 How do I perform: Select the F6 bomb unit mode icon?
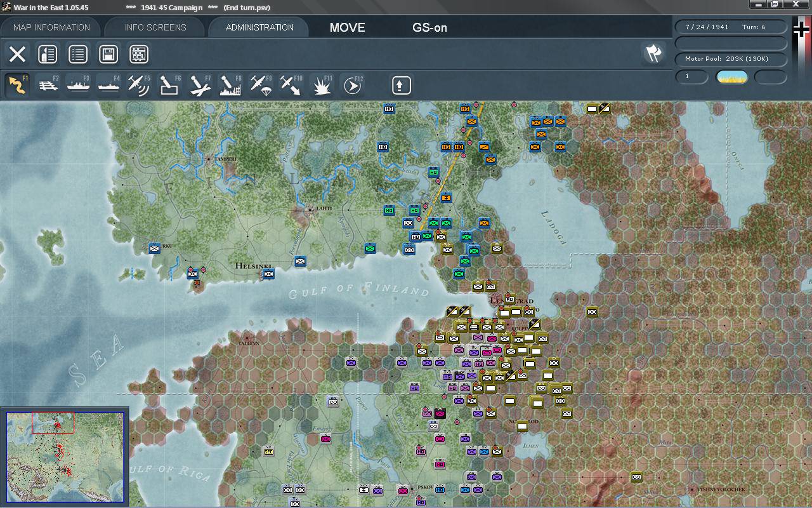(170, 85)
